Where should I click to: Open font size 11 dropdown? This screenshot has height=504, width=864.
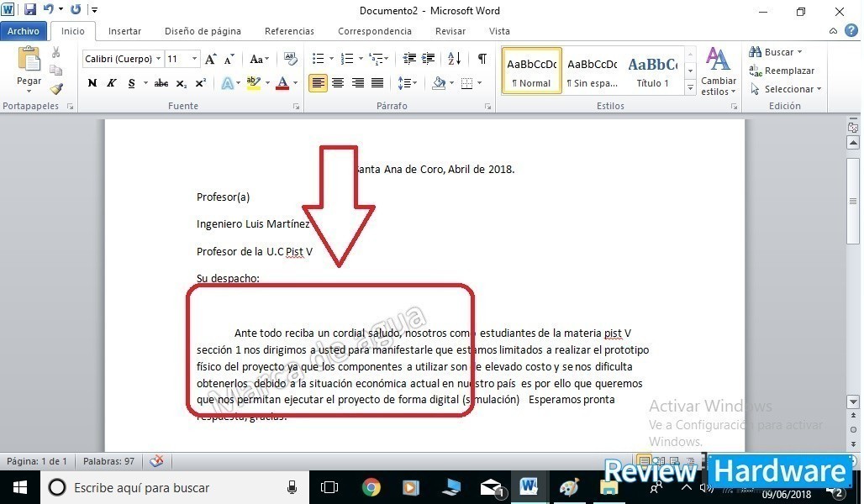pos(194,59)
